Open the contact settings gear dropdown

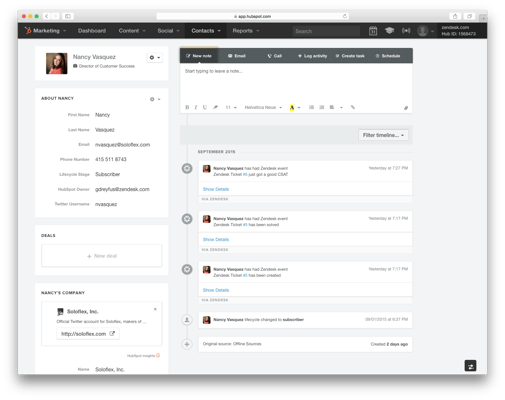155,58
